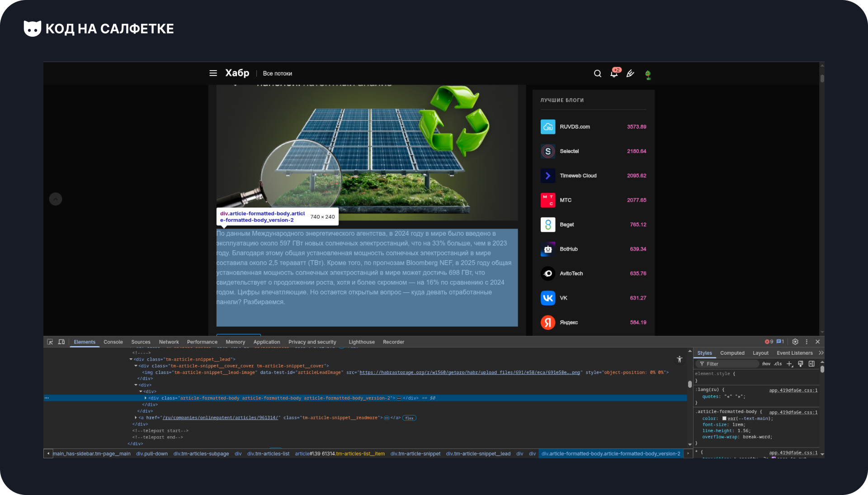Expand the tm-article-snippet__readmore anchor node
This screenshot has width=868, height=495.
136,418
